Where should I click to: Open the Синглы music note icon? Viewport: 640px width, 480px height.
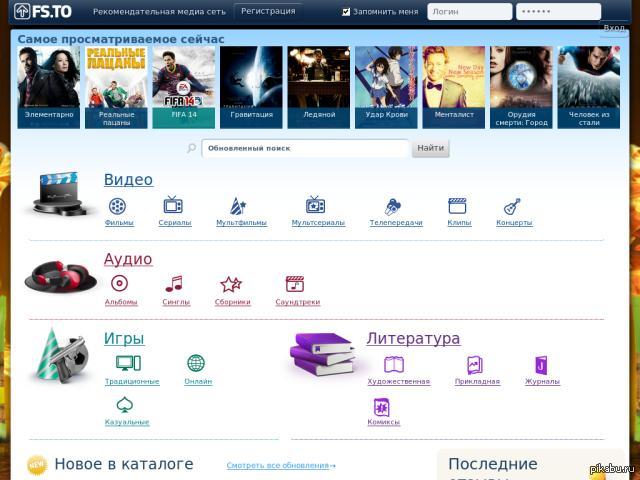point(174,284)
